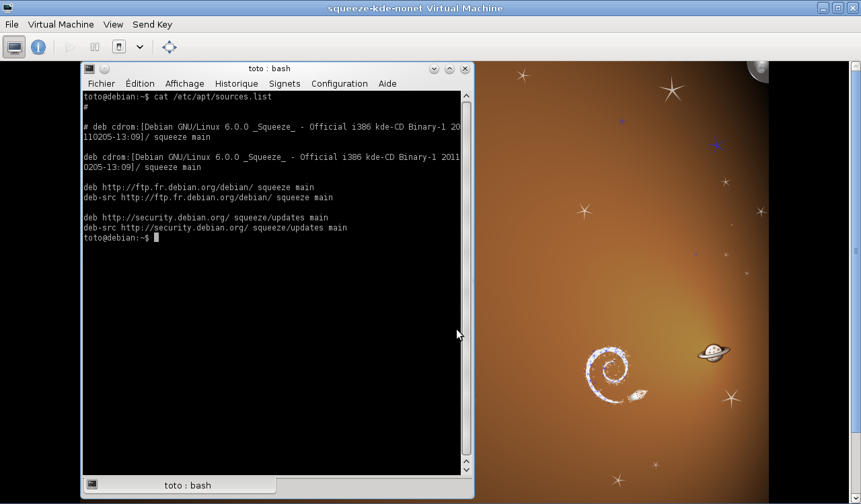This screenshot has width=861, height=504.
Task: Show virtual hardware details info icon
Action: [38, 47]
